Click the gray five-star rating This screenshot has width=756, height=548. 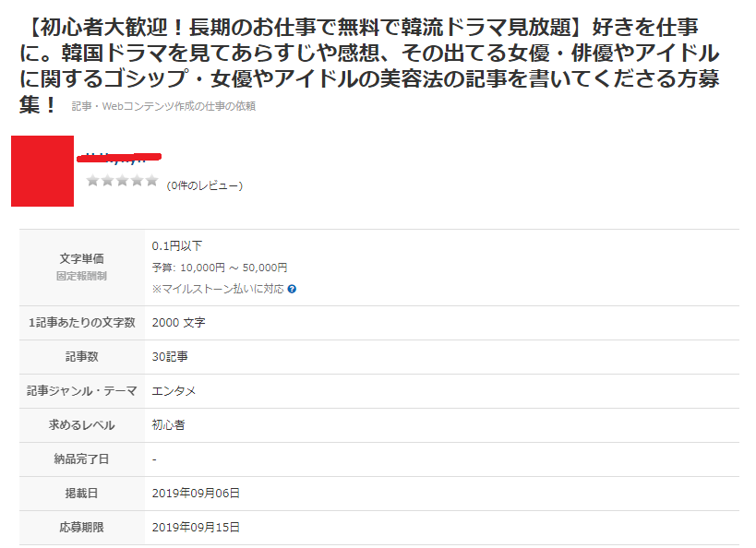point(122,181)
